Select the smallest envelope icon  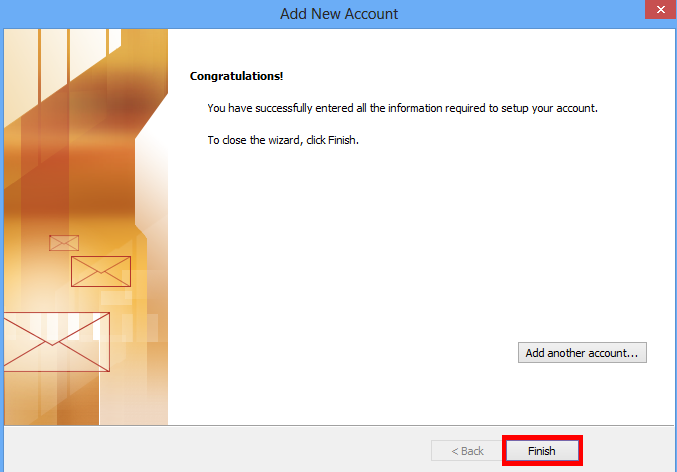click(64, 243)
